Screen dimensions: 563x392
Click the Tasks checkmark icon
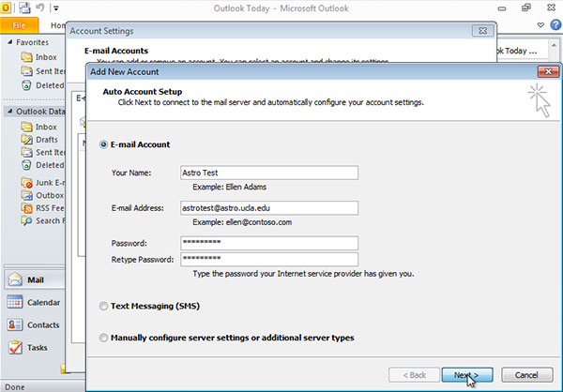tap(15, 347)
